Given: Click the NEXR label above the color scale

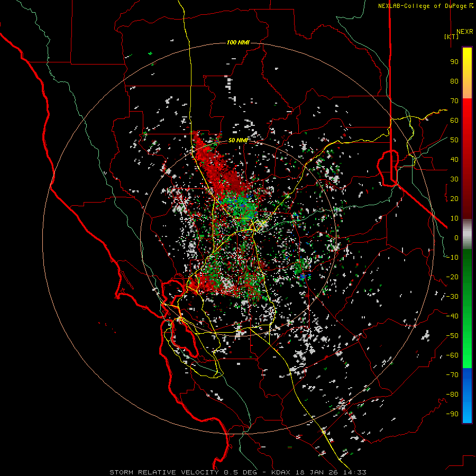Looking at the screenshot, I should point(464,32).
